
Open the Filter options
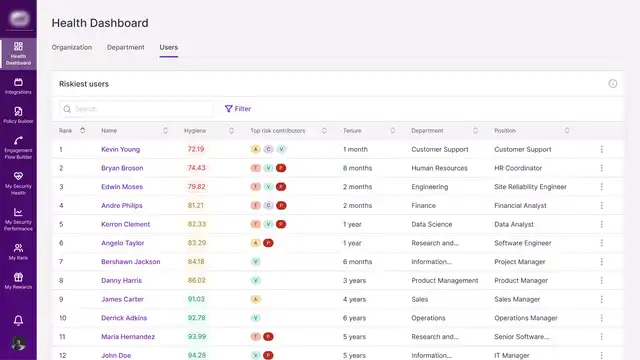[x=238, y=109]
